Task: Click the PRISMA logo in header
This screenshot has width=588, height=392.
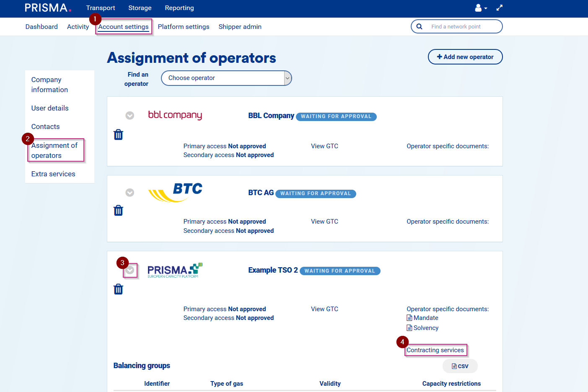Action: [x=48, y=8]
